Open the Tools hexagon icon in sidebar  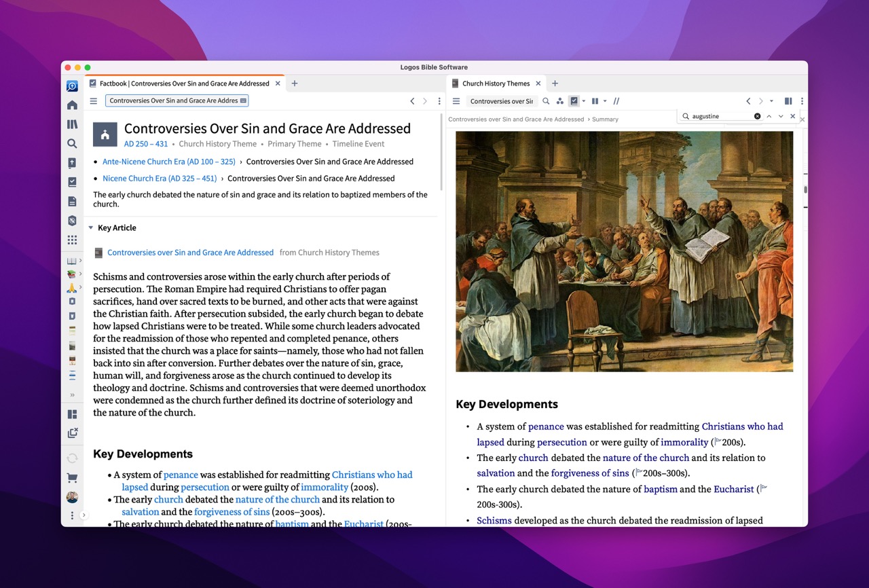72,221
